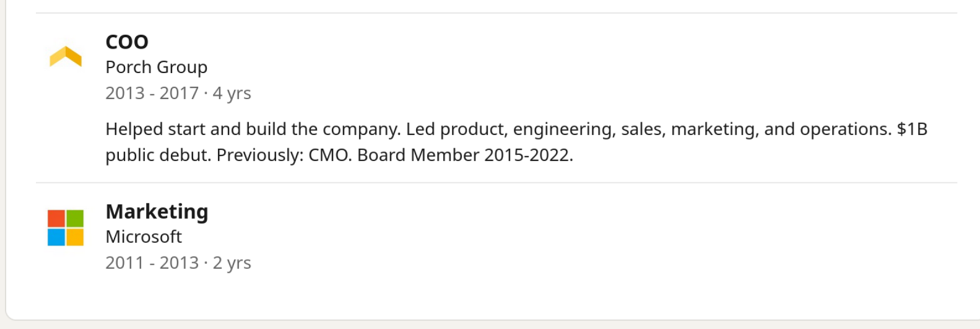Click divider line between COO and Marketing
The image size is (980, 329).
point(495,183)
